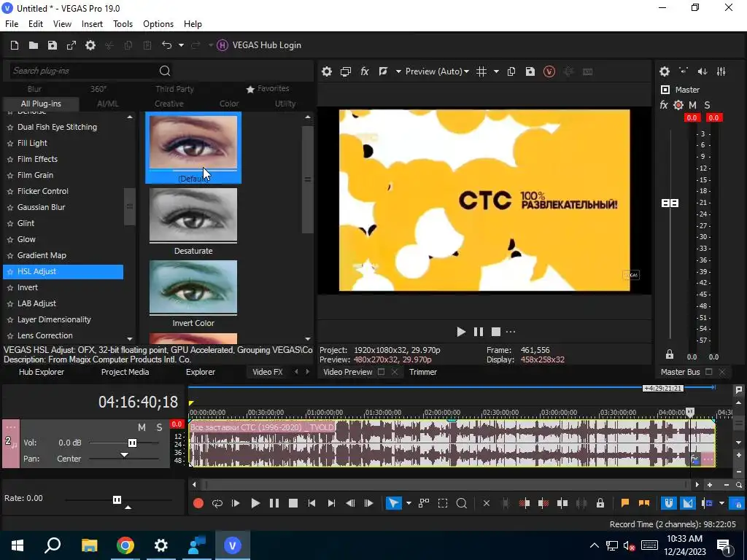747x560 pixels.
Task: Lock Master fader channels
Action: click(x=670, y=355)
